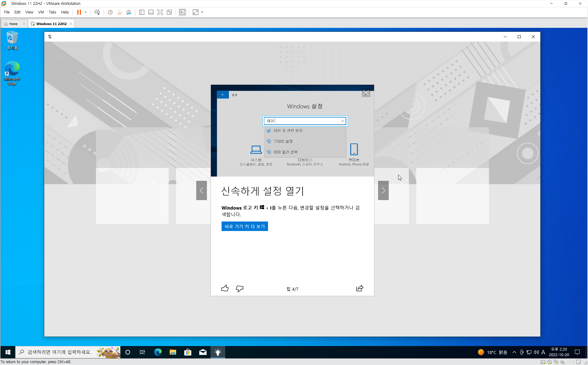Screen dimensions: 588x365
Task: Click the blue shortcut keys button
Action: [244, 226]
